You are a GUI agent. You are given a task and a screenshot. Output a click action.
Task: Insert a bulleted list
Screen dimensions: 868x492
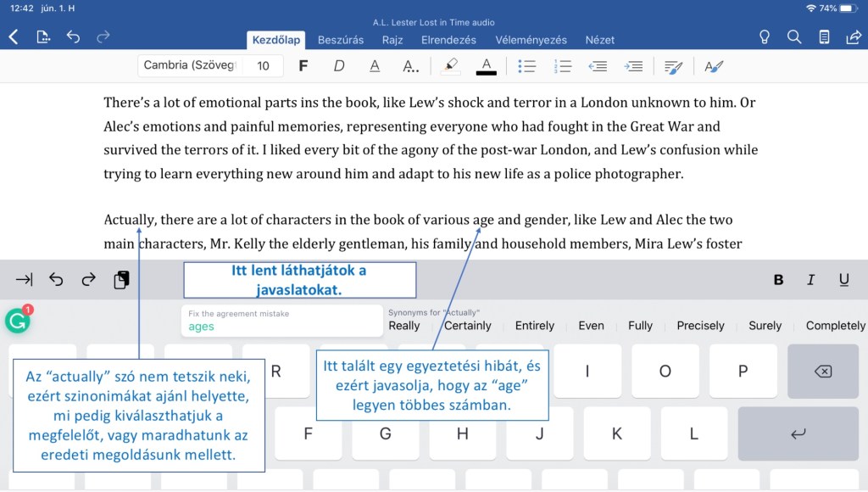coord(526,66)
